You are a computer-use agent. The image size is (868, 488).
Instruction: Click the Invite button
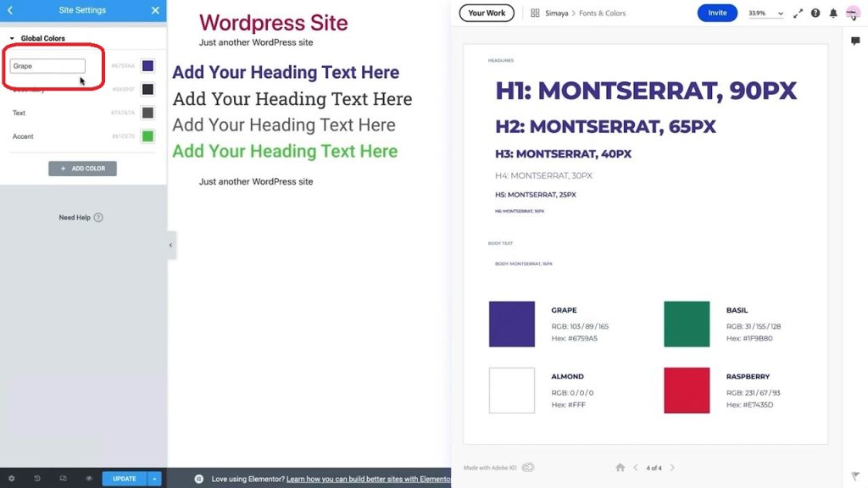[x=717, y=14]
